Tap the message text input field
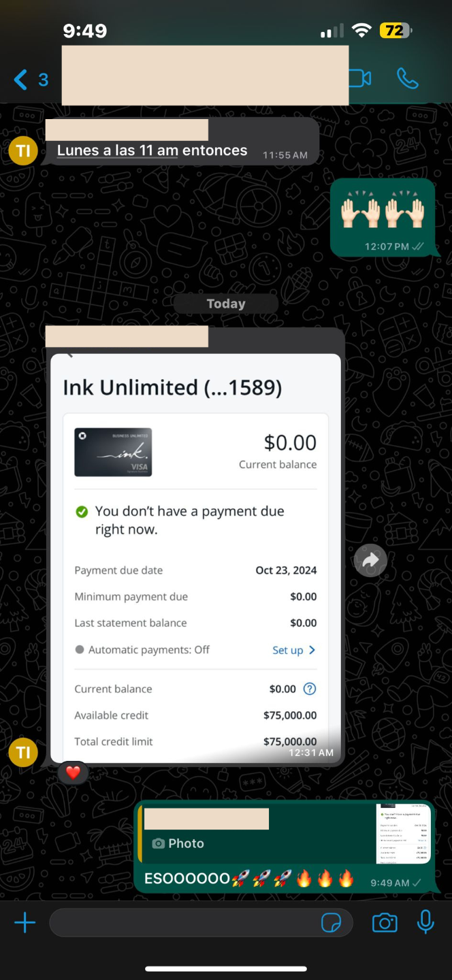 coord(184,923)
